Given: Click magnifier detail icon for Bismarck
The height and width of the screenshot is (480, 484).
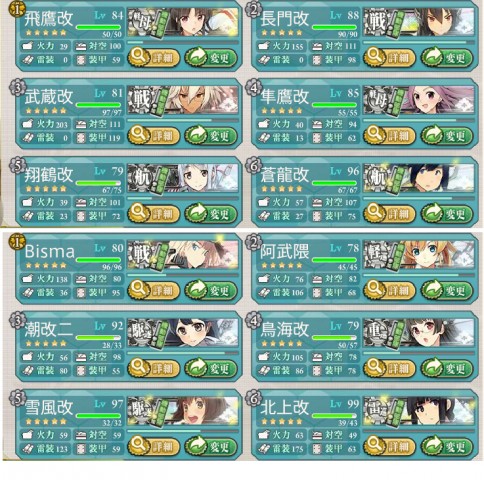Looking at the screenshot, I should (x=139, y=290).
